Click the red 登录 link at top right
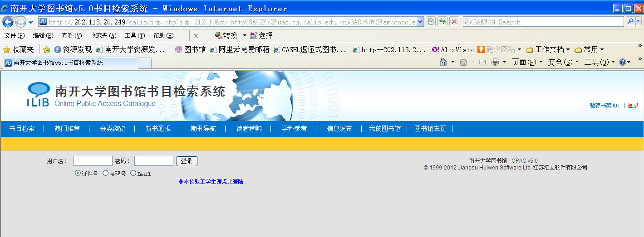 coord(633,106)
